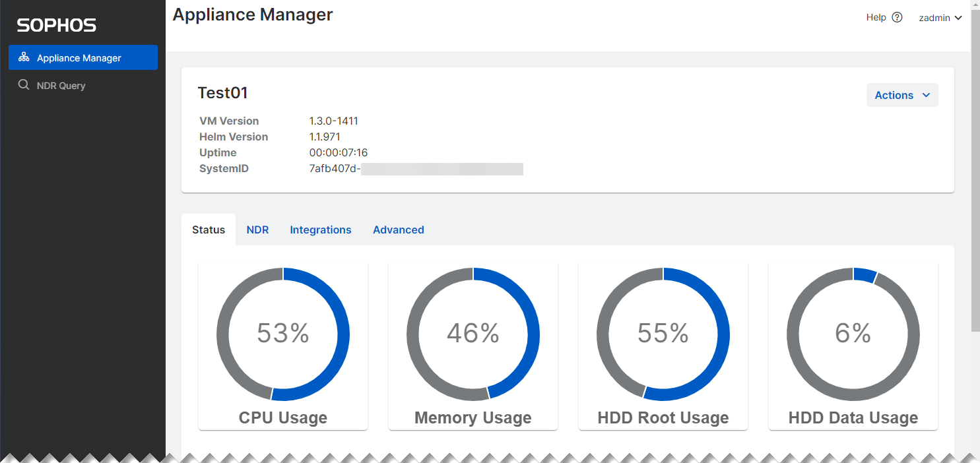Click the CPU Usage donut chart
The height and width of the screenshot is (463, 980).
click(x=283, y=334)
